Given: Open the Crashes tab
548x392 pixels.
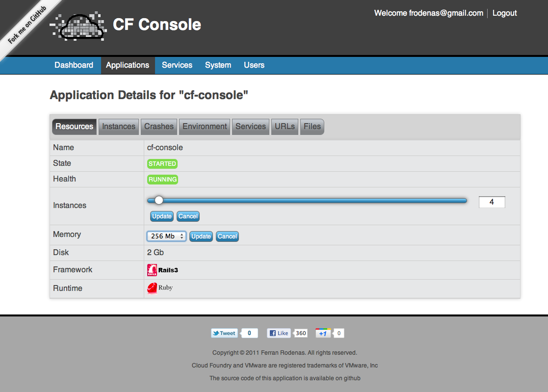Looking at the screenshot, I should pyautogui.click(x=159, y=127).
